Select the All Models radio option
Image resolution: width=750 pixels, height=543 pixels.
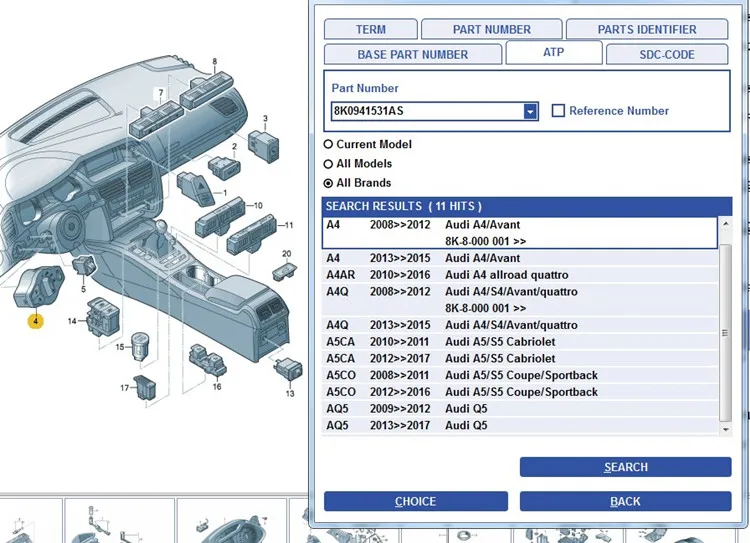[x=328, y=164]
